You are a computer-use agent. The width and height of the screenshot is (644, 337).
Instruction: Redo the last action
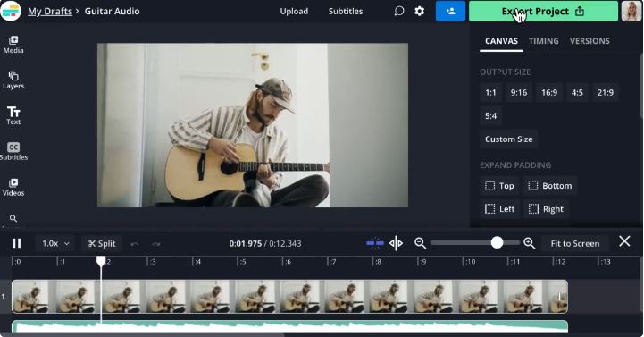click(x=155, y=244)
